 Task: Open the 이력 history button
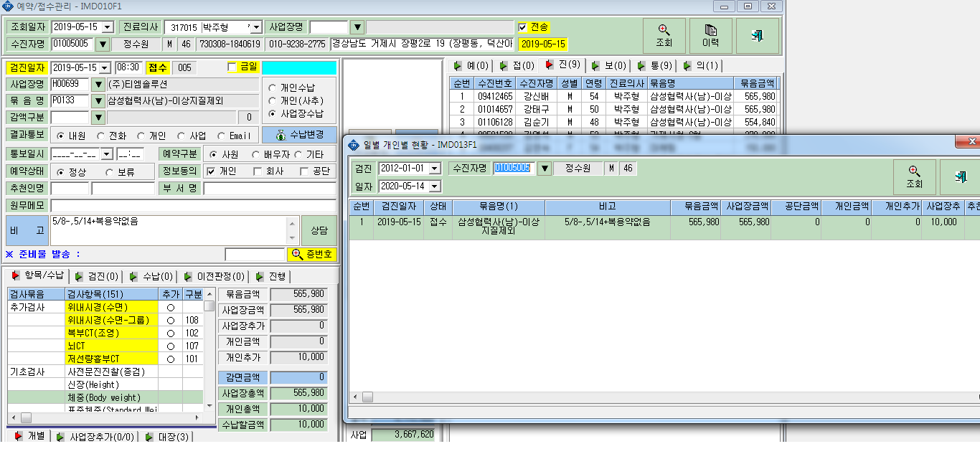click(710, 36)
